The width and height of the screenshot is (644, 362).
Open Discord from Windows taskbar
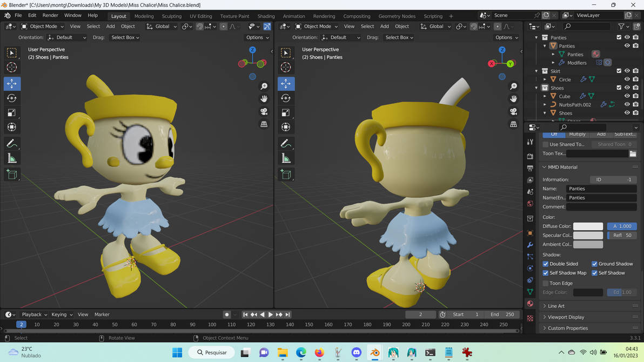pos(356,353)
